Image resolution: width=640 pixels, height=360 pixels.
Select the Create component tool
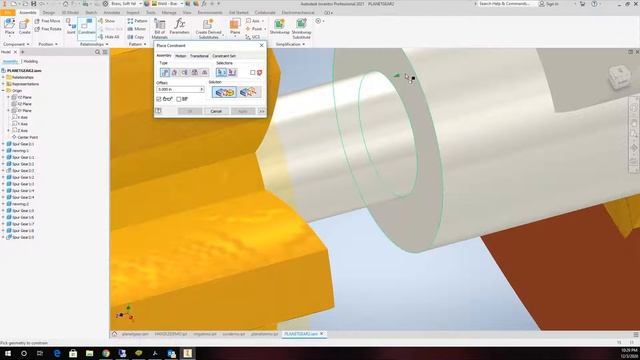point(24,27)
